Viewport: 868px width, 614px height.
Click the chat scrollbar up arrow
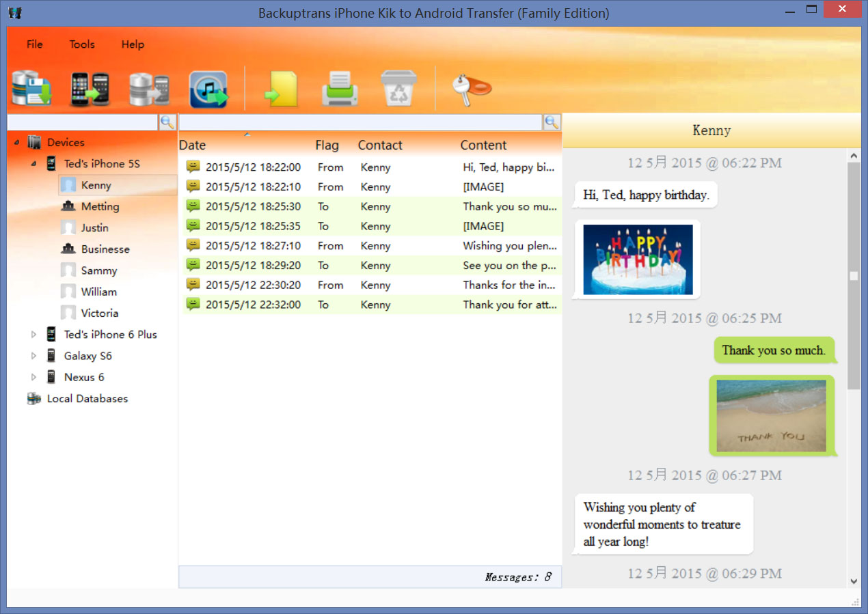tap(854, 156)
